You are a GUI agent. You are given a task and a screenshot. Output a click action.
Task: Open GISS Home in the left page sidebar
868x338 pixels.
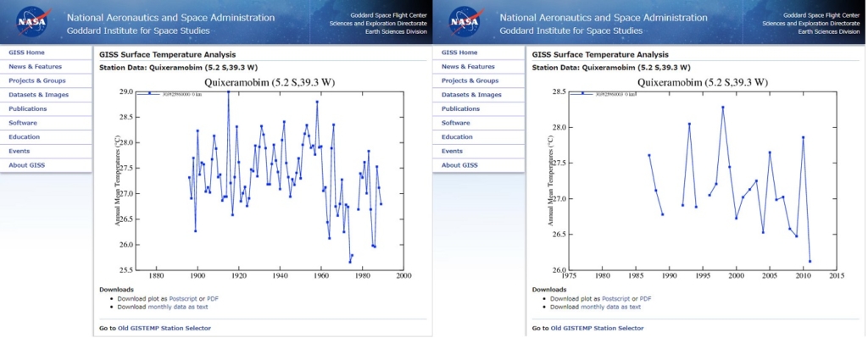[26, 53]
